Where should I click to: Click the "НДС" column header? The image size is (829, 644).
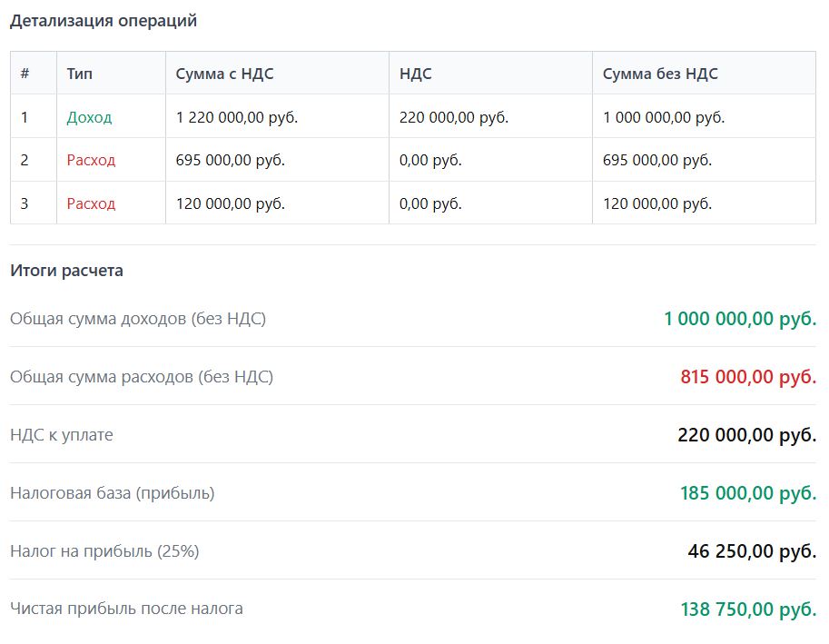point(415,74)
